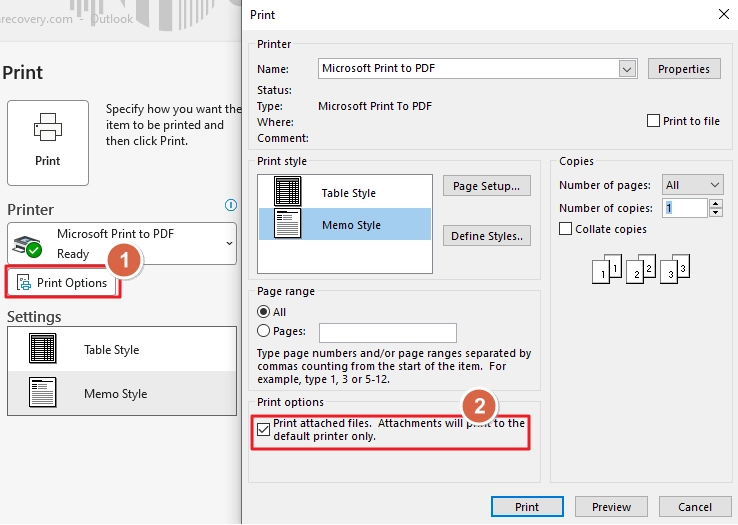
Task: Choose the Memo Style row in Settings
Action: (122, 393)
